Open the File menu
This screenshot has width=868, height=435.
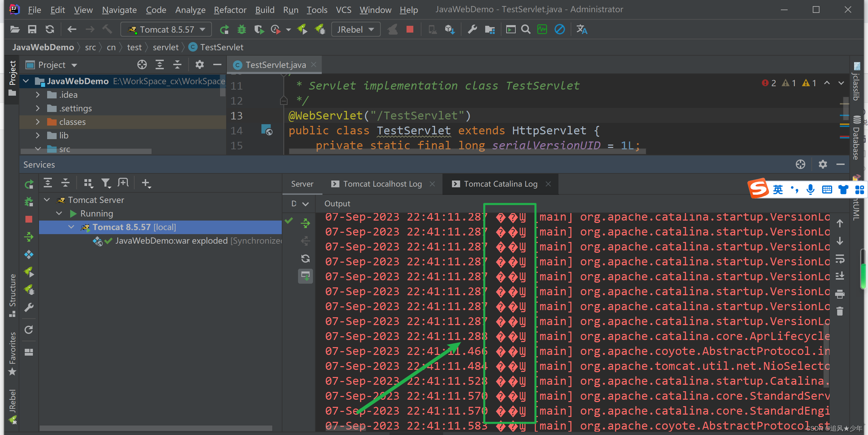(x=34, y=10)
